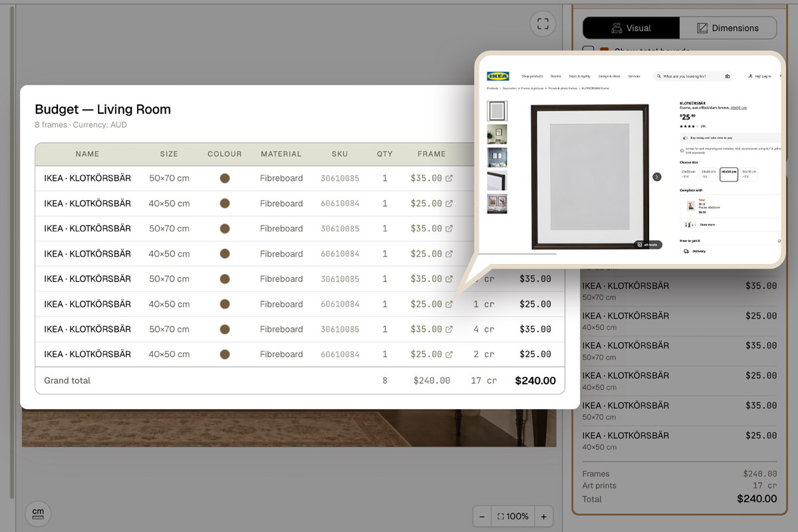798x532 pixels.
Task: Zoom out with the minus button
Action: tap(482, 517)
